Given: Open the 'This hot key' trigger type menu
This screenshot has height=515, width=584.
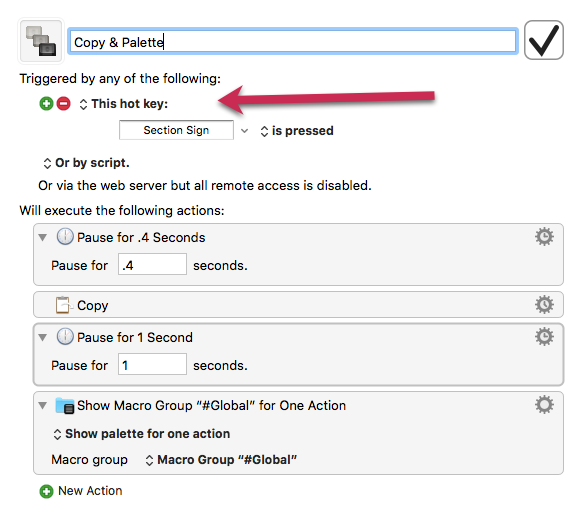Looking at the screenshot, I should [x=124, y=104].
